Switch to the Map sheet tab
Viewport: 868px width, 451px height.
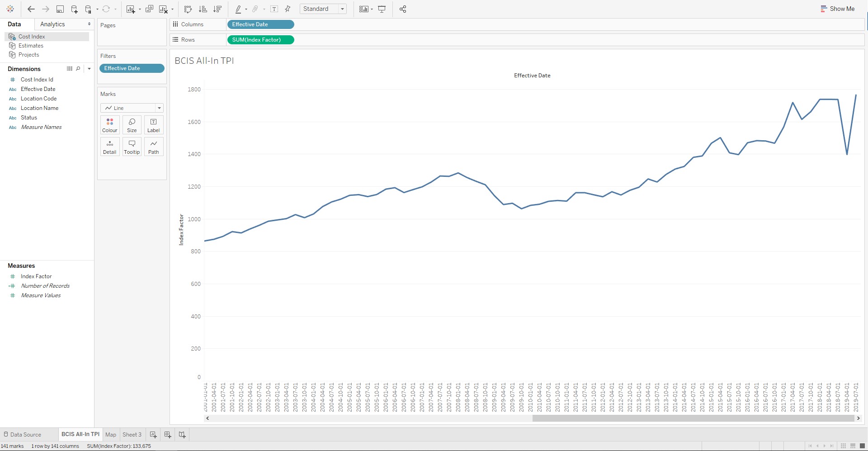click(x=111, y=435)
